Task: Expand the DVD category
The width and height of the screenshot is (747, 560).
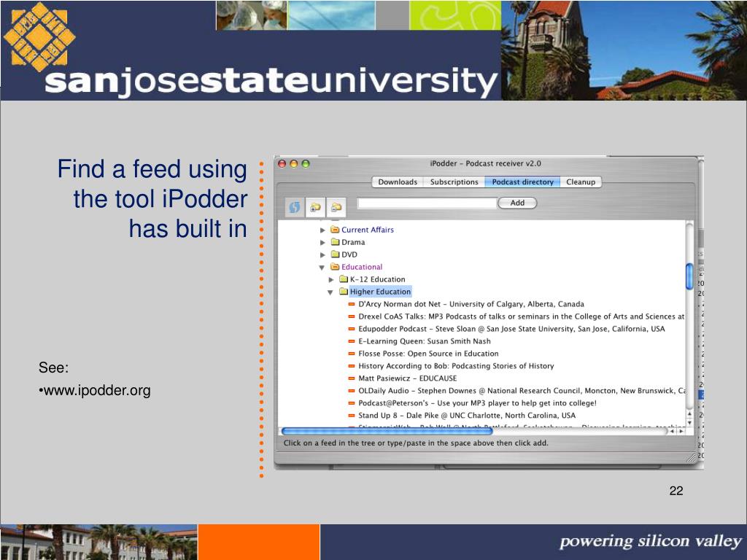Action: pyautogui.click(x=322, y=254)
